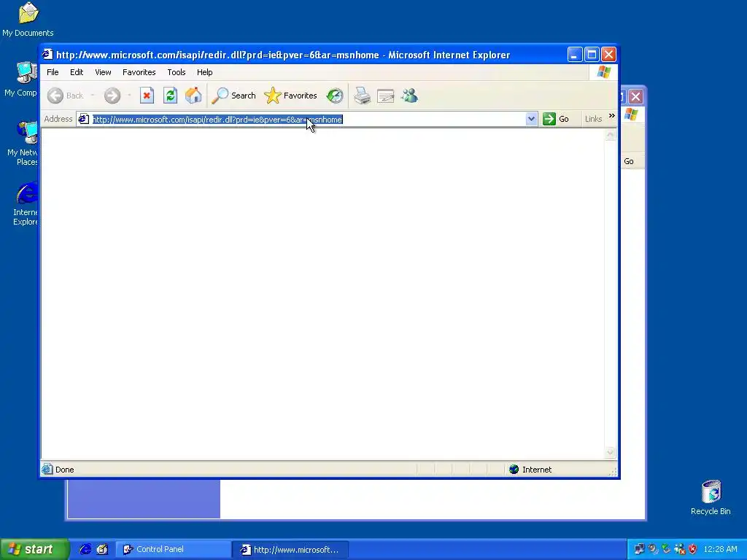Image resolution: width=747 pixels, height=560 pixels.
Task: Stop page loading with red X icon
Action: pyautogui.click(x=147, y=96)
